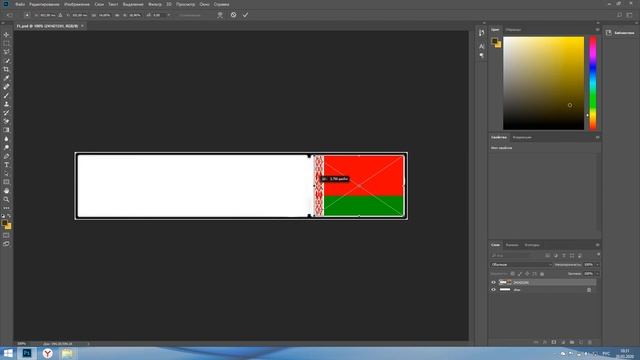Select the Rectangle shape tool
Screen dimensions: 640x360
coord(6,182)
